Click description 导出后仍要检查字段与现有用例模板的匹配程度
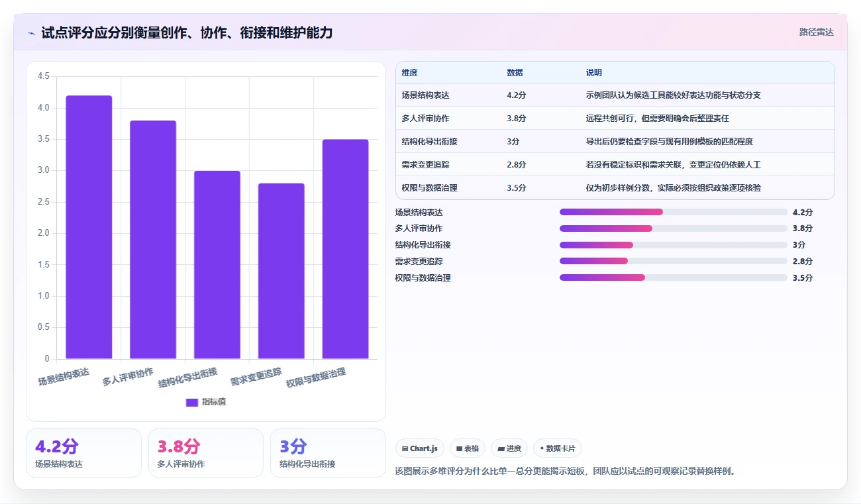The image size is (861, 504). pyautogui.click(x=669, y=142)
